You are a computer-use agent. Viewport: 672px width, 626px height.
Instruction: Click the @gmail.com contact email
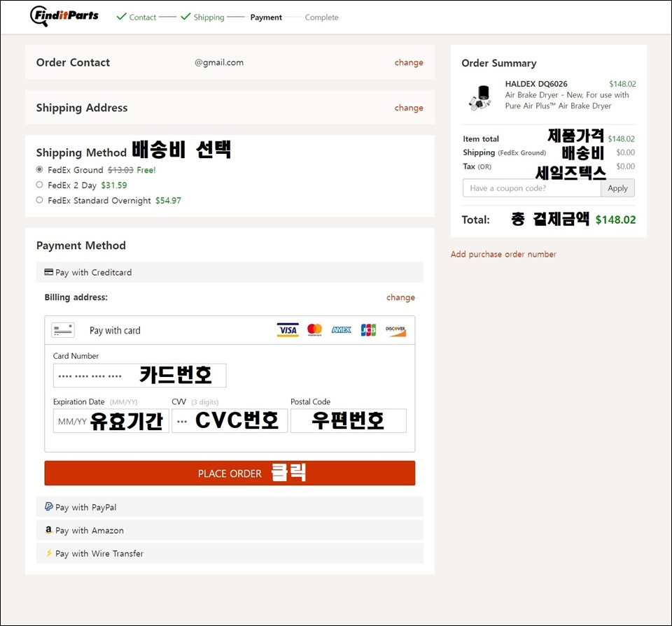[219, 62]
